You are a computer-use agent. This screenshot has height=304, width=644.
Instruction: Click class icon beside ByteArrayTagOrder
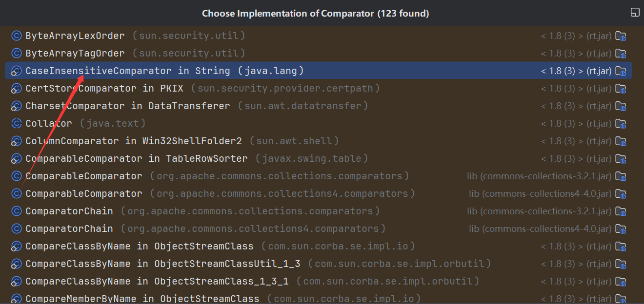17,53
